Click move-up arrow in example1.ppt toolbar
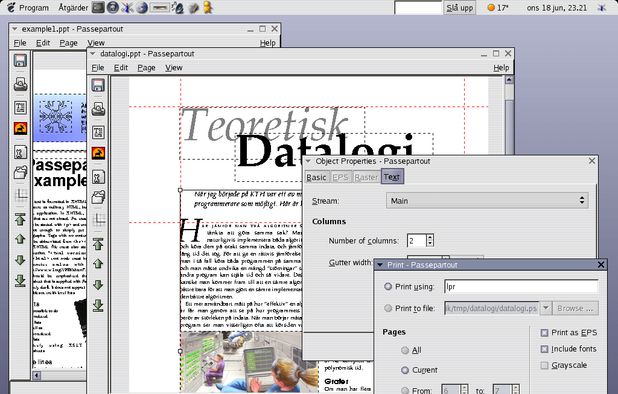The image size is (618, 394). [20, 239]
